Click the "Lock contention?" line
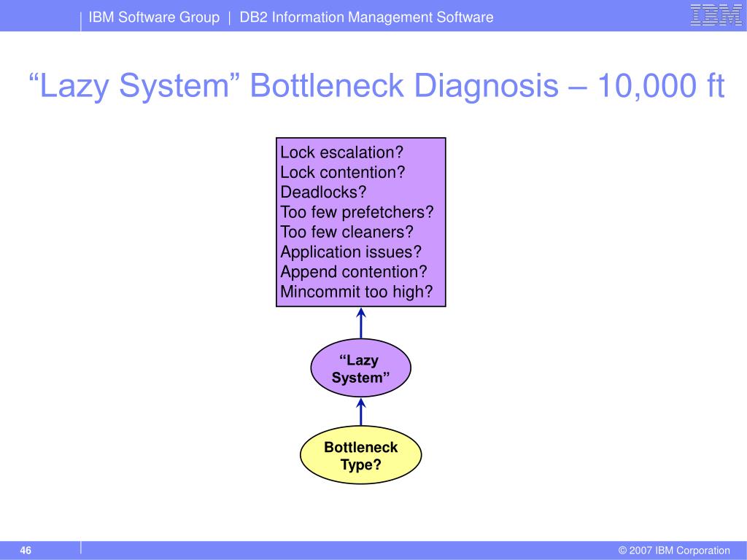 coord(343,172)
